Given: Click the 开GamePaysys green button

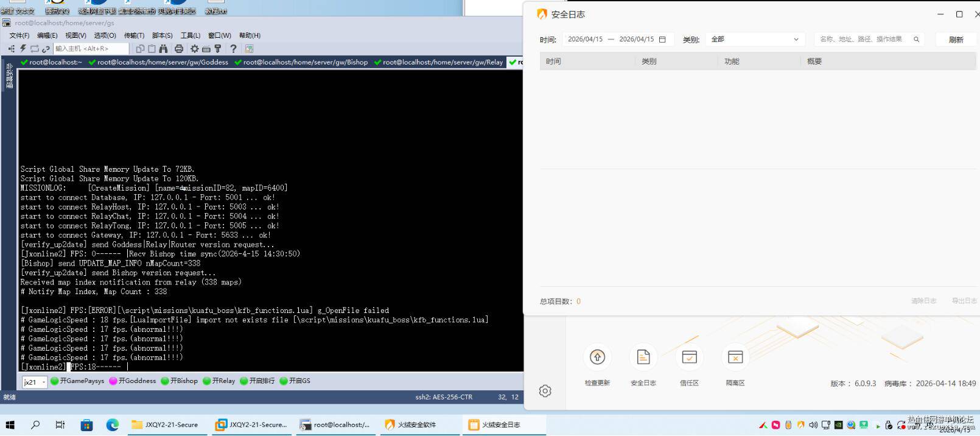Looking at the screenshot, I should click(x=77, y=381).
